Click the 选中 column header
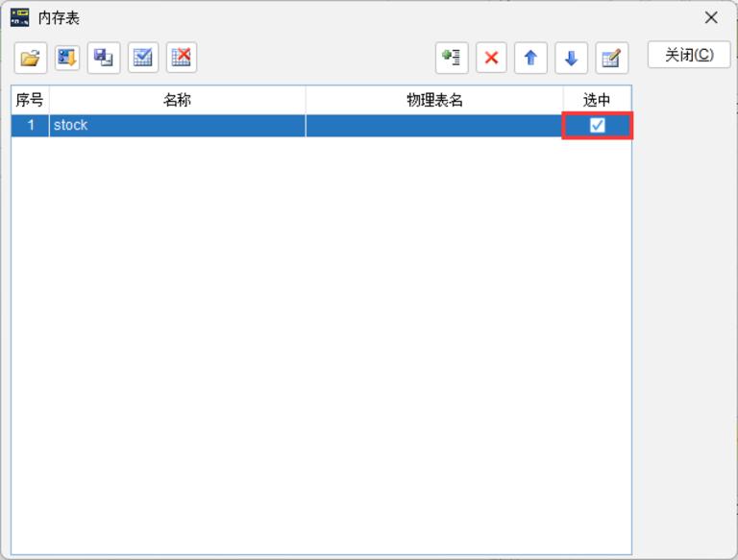 point(598,100)
